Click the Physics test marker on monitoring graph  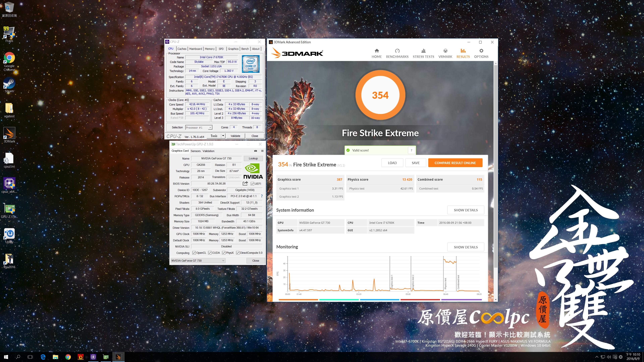click(x=445, y=283)
